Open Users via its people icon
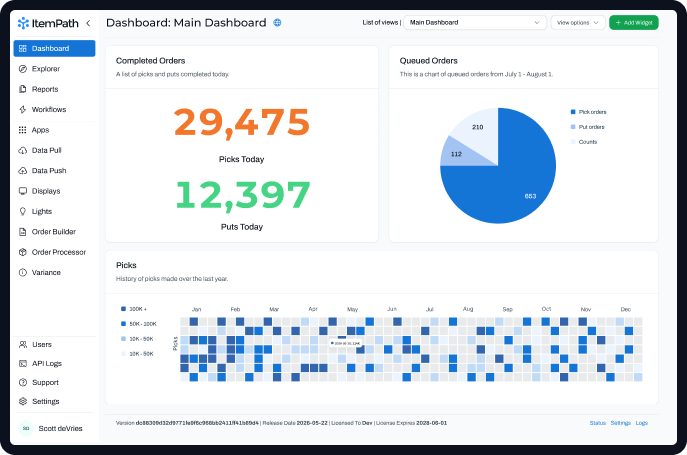Image resolution: width=687 pixels, height=455 pixels. [x=23, y=345]
